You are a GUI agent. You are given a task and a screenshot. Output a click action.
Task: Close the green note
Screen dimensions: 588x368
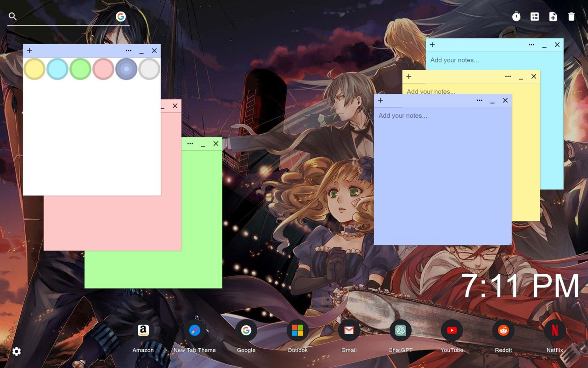tap(216, 144)
